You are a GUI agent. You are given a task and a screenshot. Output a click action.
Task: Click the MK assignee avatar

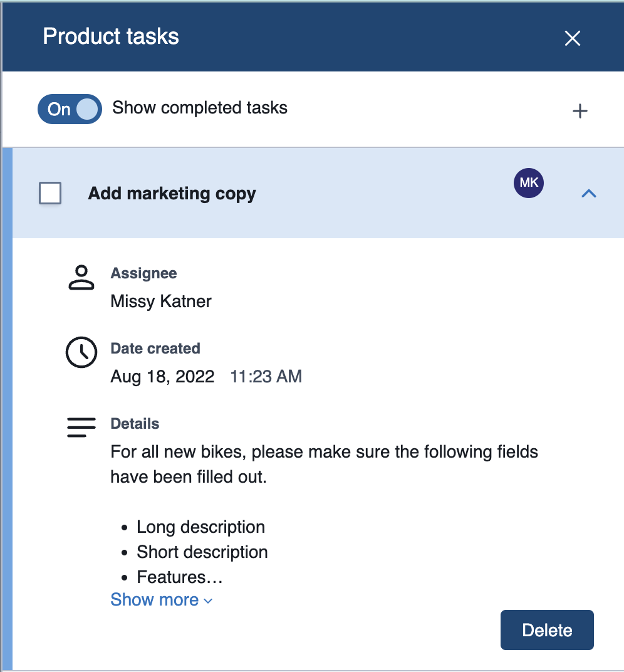pyautogui.click(x=529, y=183)
